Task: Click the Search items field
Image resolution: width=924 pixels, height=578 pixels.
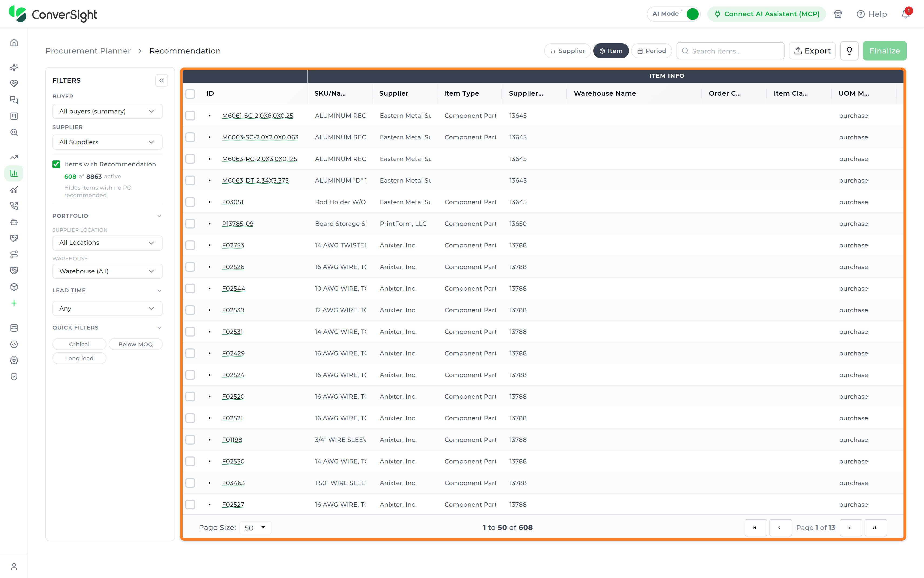Action: [730, 51]
